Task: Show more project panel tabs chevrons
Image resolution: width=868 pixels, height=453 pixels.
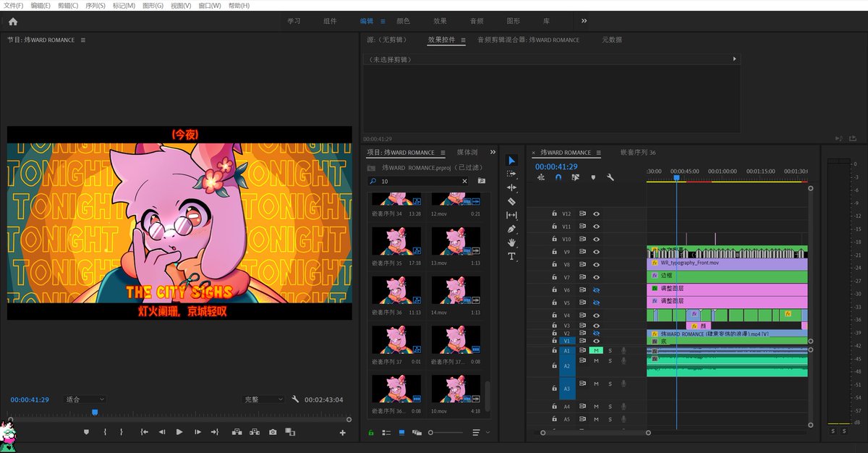Action: (493, 153)
